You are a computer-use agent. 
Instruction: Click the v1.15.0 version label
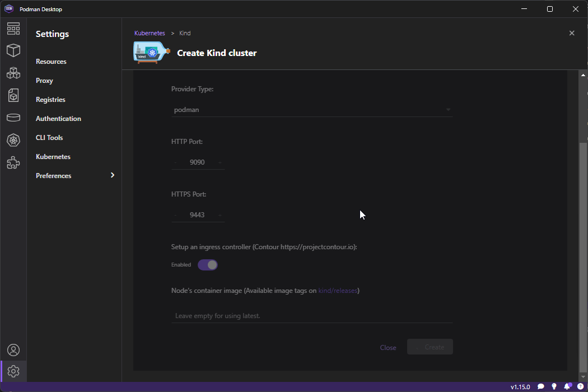tap(520, 387)
